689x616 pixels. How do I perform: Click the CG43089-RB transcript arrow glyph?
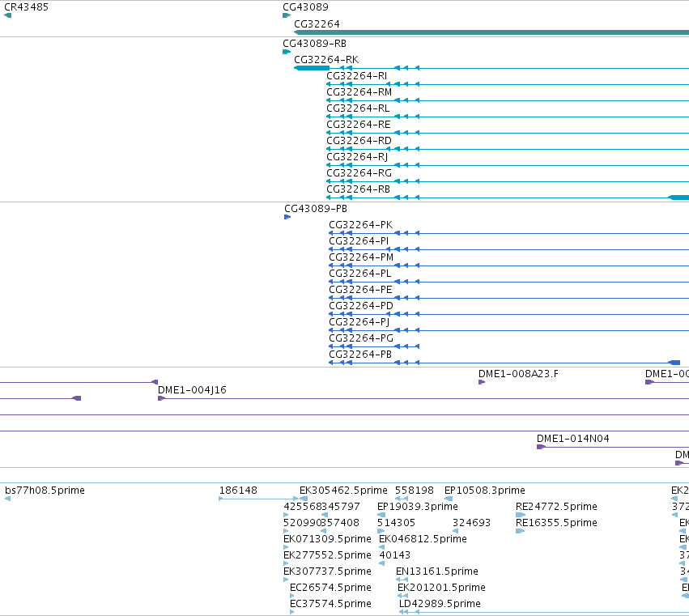click(287, 53)
